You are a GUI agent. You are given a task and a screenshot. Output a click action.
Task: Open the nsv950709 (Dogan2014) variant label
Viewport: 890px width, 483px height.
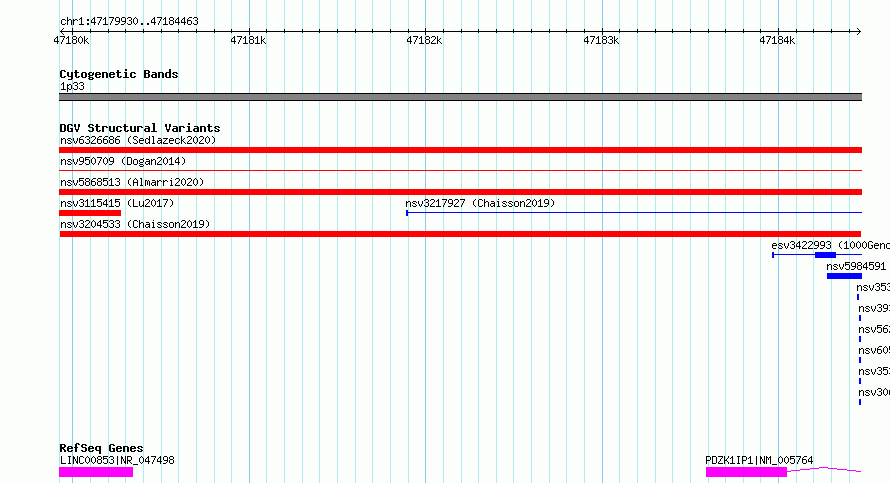(123, 161)
